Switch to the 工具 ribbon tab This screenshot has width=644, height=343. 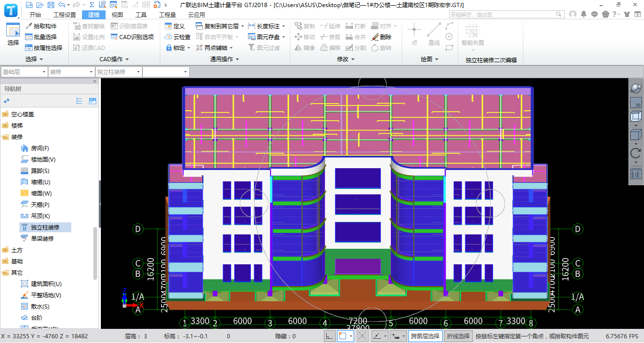pos(141,15)
